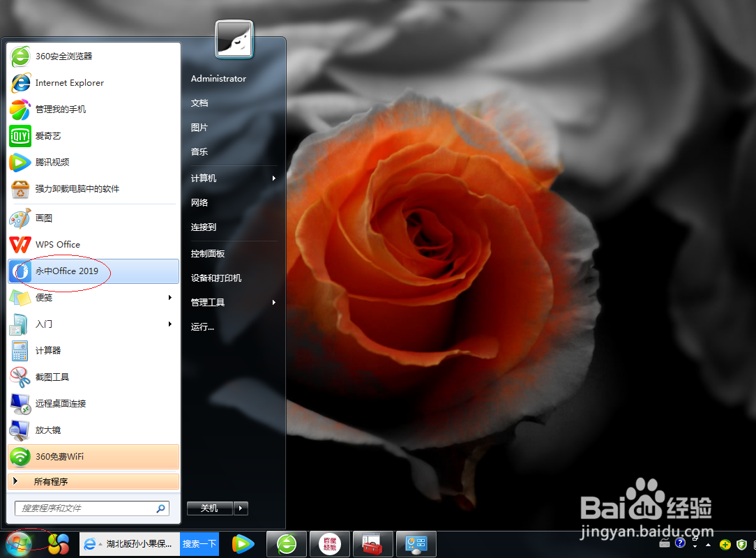Launch 画图 (Paint) program

93,218
